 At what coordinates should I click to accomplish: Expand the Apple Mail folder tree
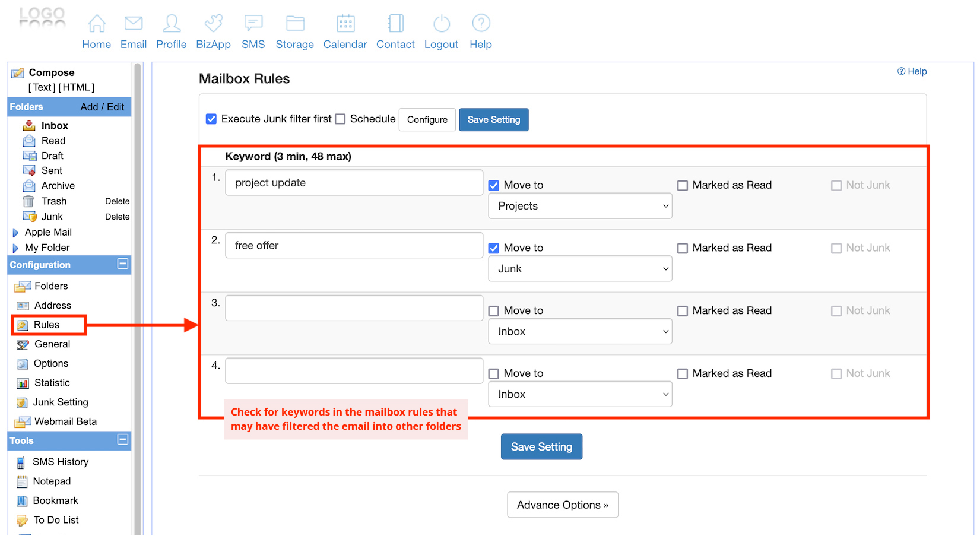point(15,233)
